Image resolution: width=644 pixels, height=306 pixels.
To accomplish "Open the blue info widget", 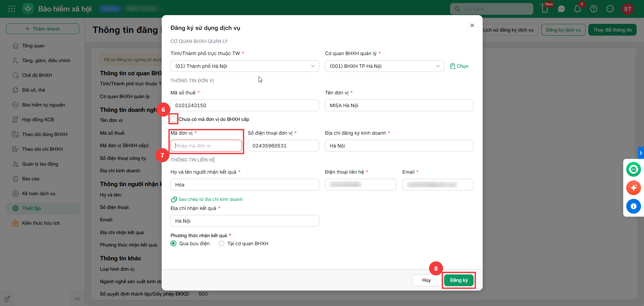I will [x=633, y=206].
